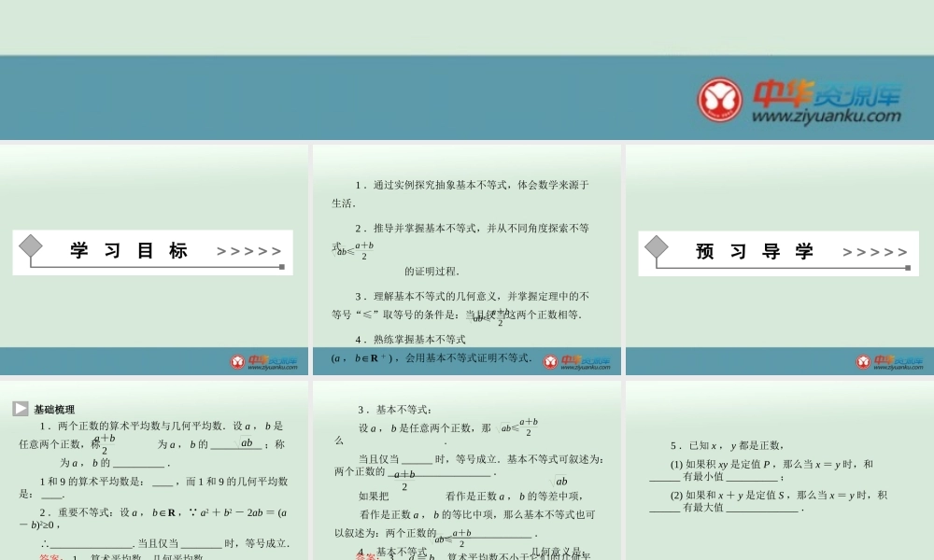934x560 pixels.
Task: Select the 基础梳理 section label
Action: point(54,410)
